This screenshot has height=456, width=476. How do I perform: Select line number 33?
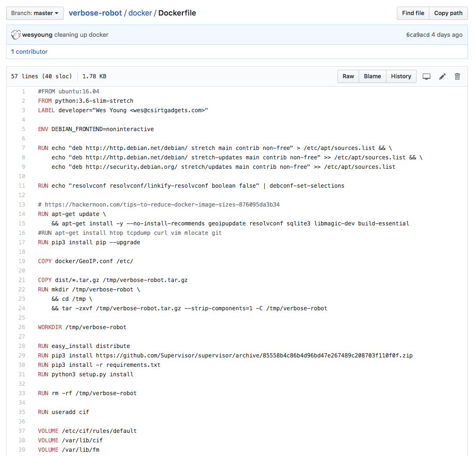point(22,393)
